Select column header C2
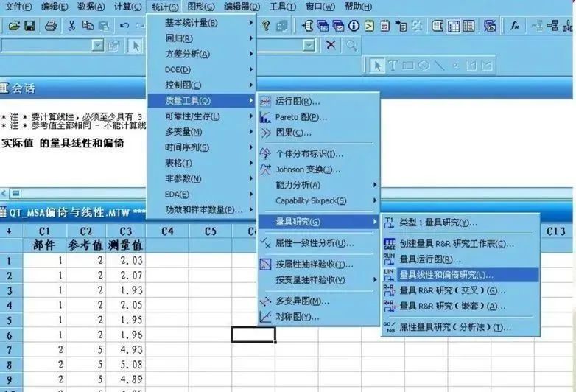Screen dimensions: 576x392 click(86, 231)
